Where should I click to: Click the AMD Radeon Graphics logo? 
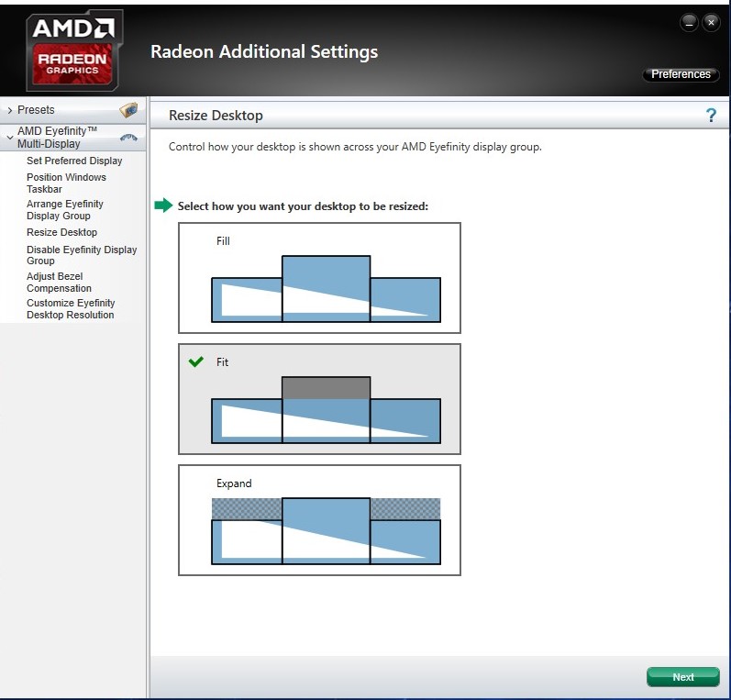(x=74, y=50)
